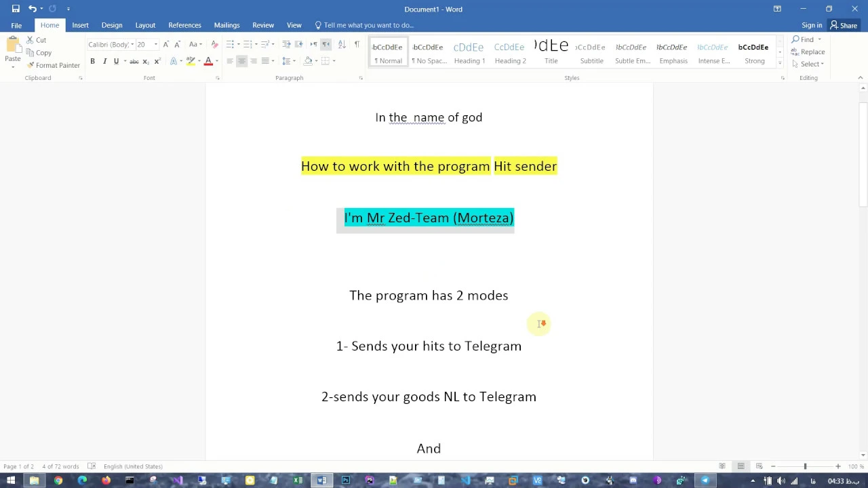
Task: Adjust the zoom slider handle
Action: (x=805, y=466)
